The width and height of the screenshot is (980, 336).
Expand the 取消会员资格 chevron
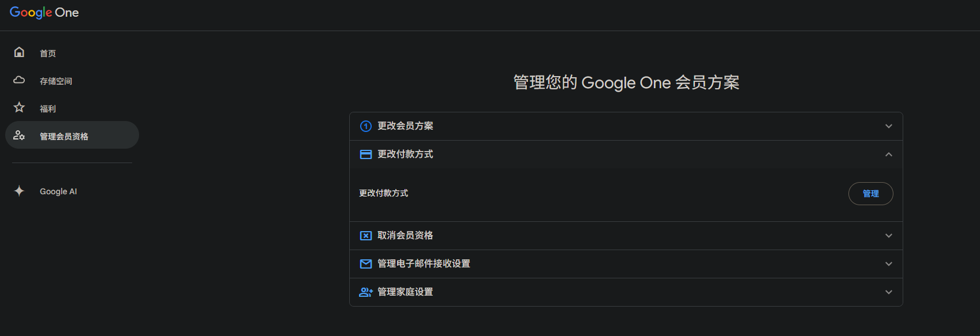(x=889, y=236)
